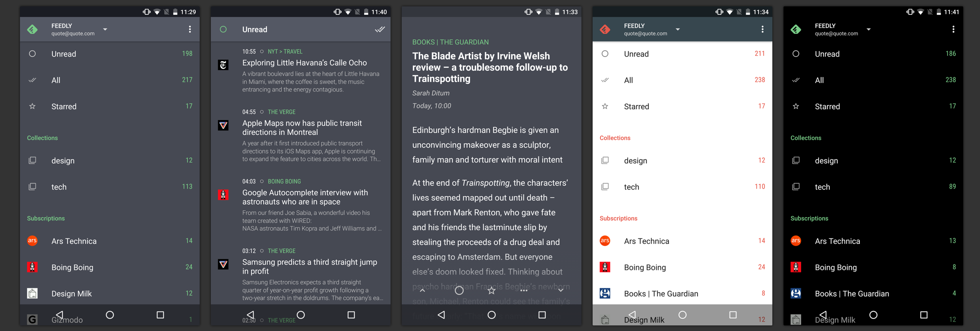Viewport: 980px width, 331px height.
Task: Open the tech collection with 113 unread
Action: tap(110, 187)
